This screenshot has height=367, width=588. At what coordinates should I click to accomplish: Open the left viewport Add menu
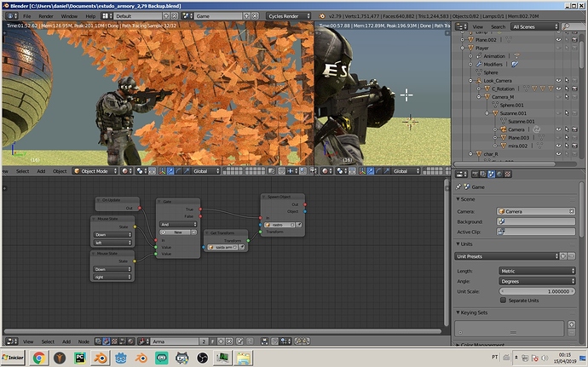(x=41, y=171)
